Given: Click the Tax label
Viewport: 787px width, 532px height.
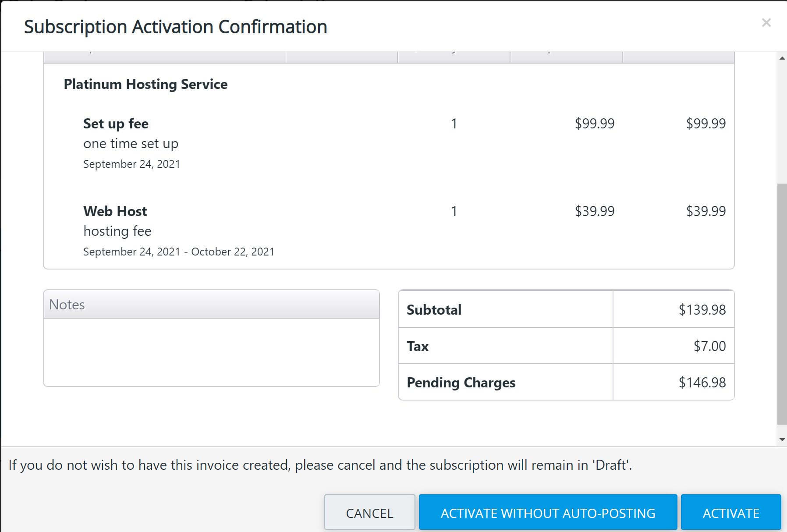Looking at the screenshot, I should [x=418, y=346].
